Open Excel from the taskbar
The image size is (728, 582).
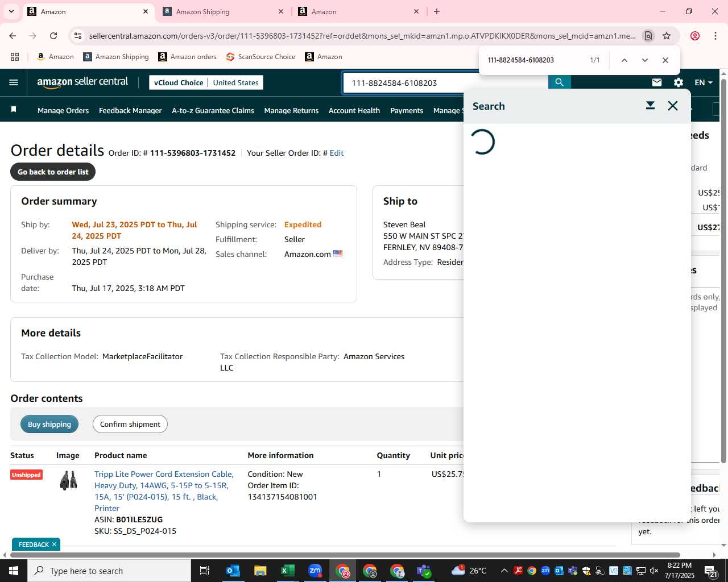click(288, 571)
